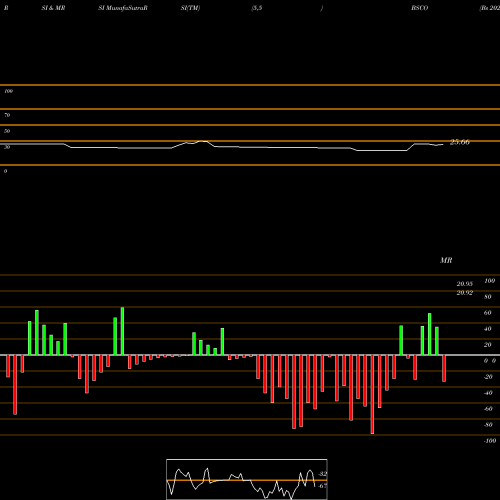The height and width of the screenshot is (500, 500).
Task: Click the 'SI MunafaSutraR' header label
Action: point(122,8)
